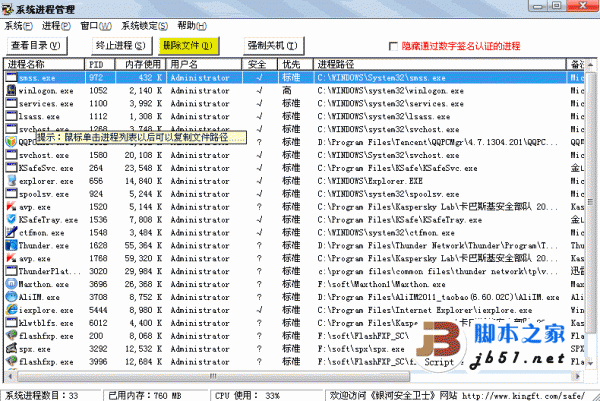Screen dimensions: 600x401
Task: Click the klvtblfs.exe window icon
Action: [x=11, y=323]
